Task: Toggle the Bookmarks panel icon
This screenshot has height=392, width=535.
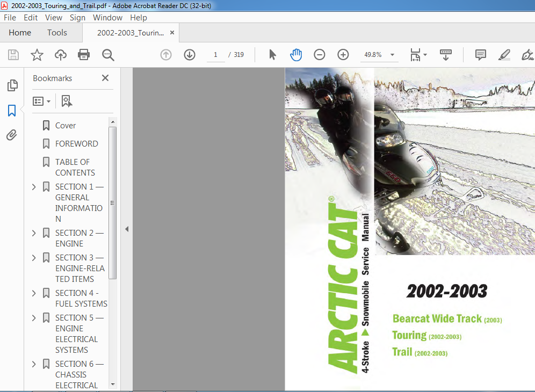Action: 12,111
